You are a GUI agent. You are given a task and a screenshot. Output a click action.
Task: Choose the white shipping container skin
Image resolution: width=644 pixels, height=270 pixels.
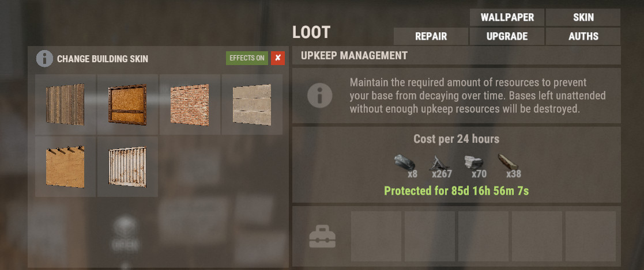[x=128, y=166]
